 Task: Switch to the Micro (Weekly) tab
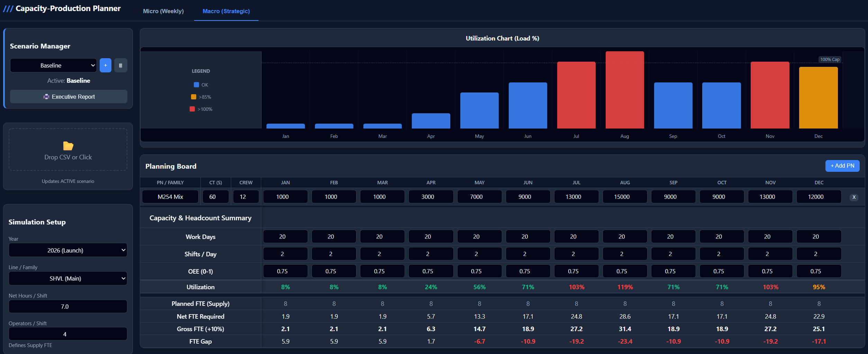click(163, 11)
